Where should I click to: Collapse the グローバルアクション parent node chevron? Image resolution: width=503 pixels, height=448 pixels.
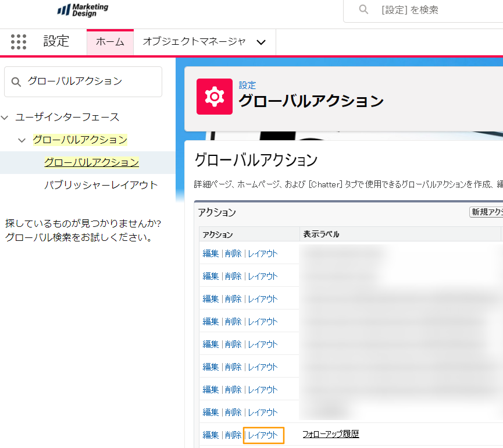[x=22, y=140]
